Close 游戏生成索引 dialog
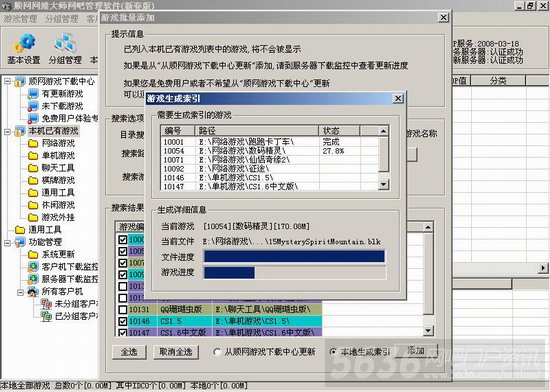 click(x=398, y=99)
